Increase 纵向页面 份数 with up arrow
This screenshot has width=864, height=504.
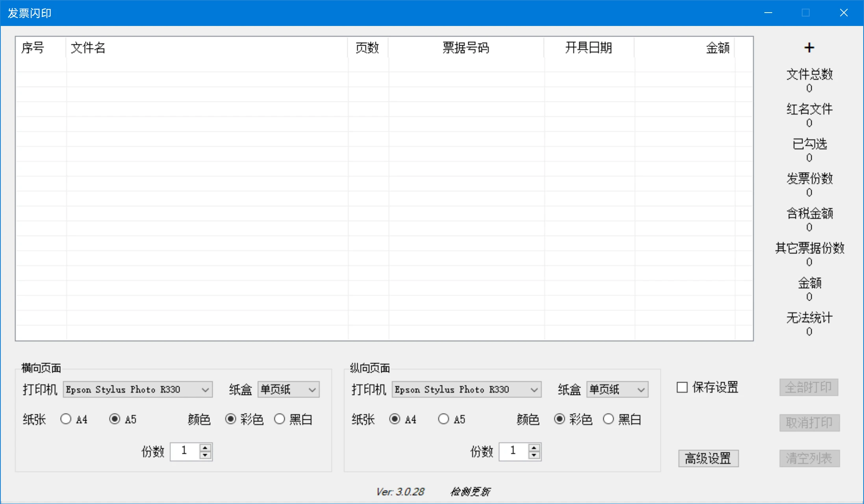tap(534, 447)
